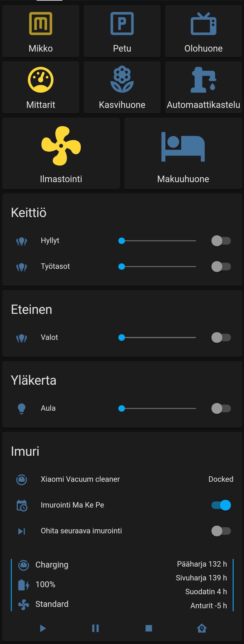Stop the vacuum cleaning

coord(149,628)
